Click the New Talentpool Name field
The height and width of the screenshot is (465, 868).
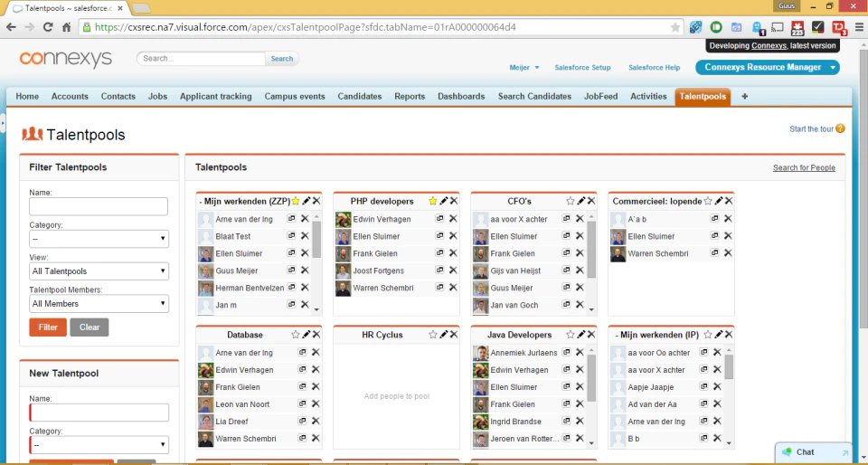(99, 413)
